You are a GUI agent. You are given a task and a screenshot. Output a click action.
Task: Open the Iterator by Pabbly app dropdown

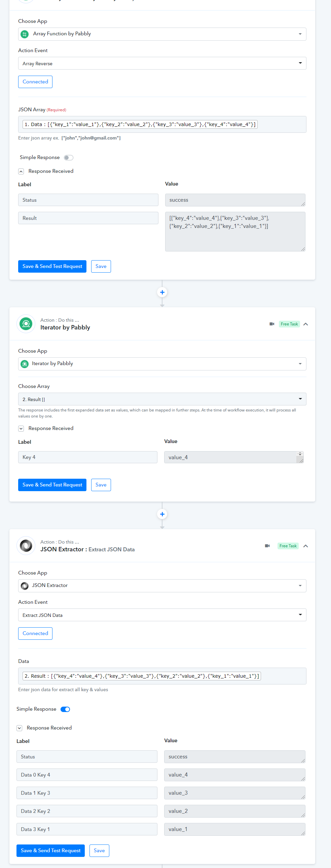point(162,364)
